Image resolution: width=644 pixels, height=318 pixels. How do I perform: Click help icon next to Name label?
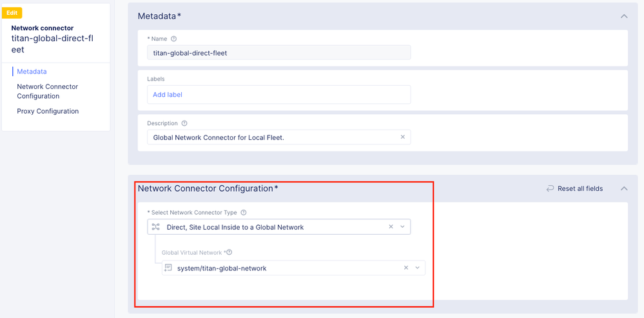pyautogui.click(x=174, y=39)
